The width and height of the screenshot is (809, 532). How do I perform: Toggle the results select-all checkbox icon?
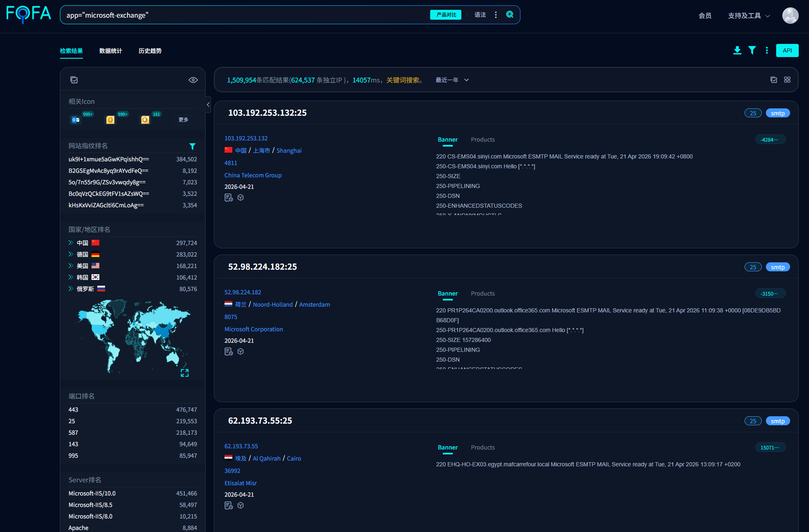tap(774, 80)
